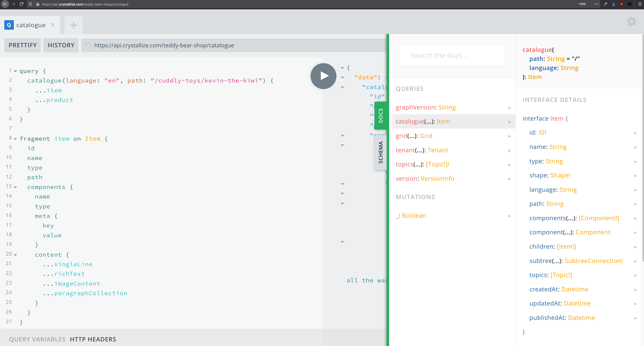
Task: Click ...product spread on line 4
Action: (x=54, y=100)
